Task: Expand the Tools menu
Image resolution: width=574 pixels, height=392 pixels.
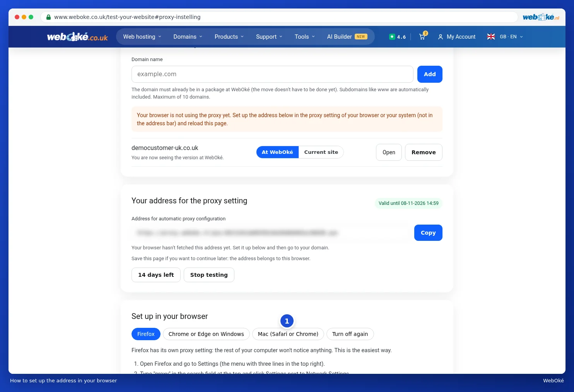Action: pos(305,37)
